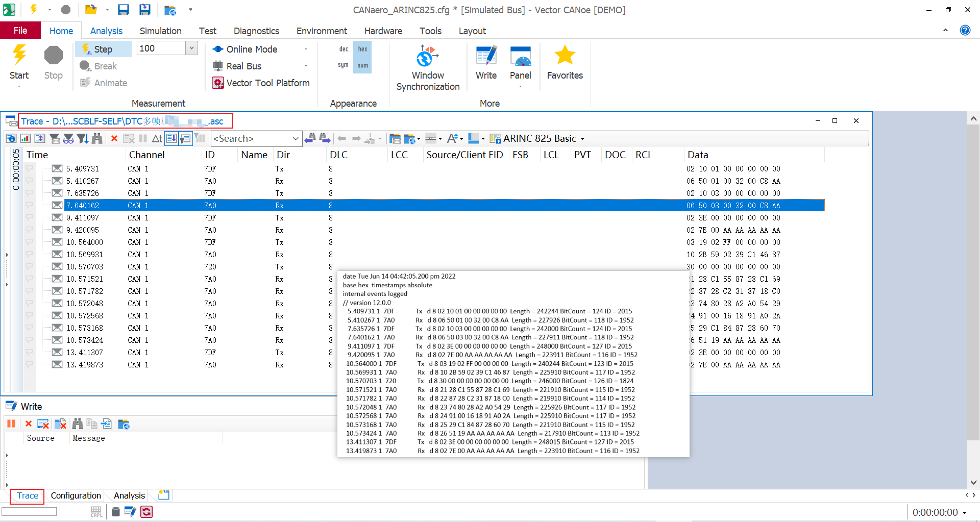Viewport: 980px width, 522px height.
Task: Click find next binoculars arrow icon
Action: coord(325,138)
